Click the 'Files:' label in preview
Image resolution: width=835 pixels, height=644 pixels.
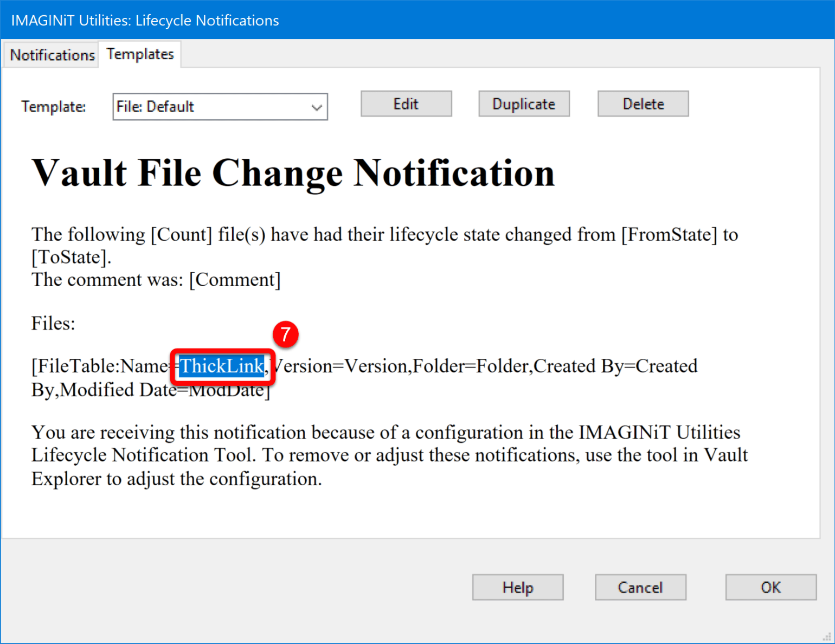53,324
